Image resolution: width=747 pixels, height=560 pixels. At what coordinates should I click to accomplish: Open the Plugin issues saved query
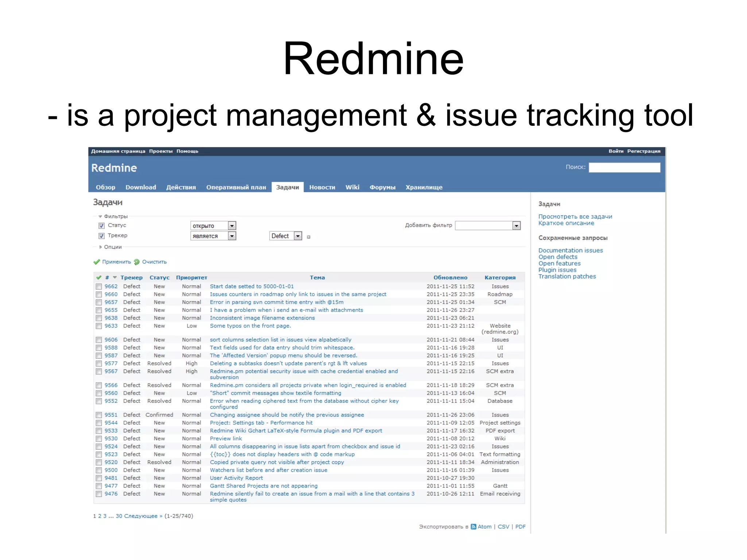pos(557,270)
